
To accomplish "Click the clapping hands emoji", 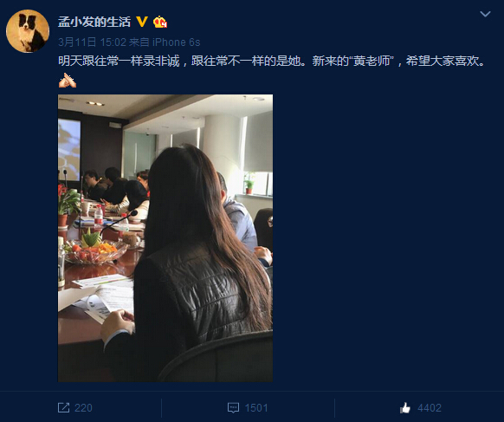I will tap(68, 80).
